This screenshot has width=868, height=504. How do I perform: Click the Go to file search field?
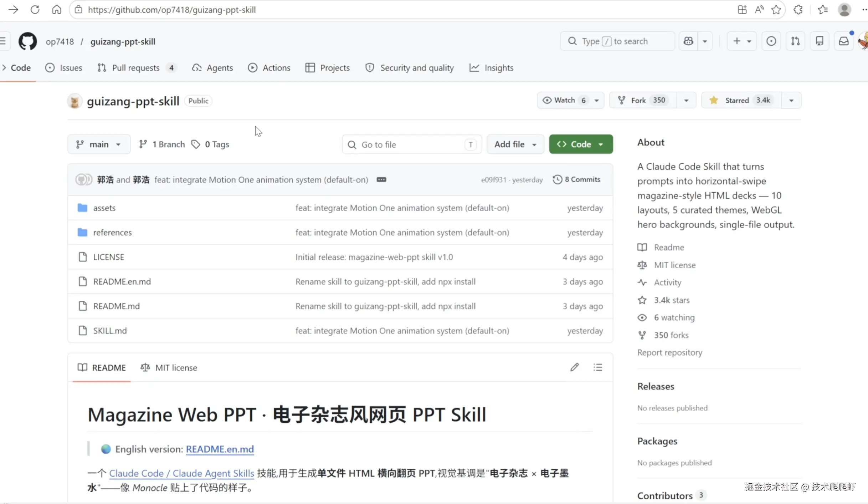click(411, 144)
